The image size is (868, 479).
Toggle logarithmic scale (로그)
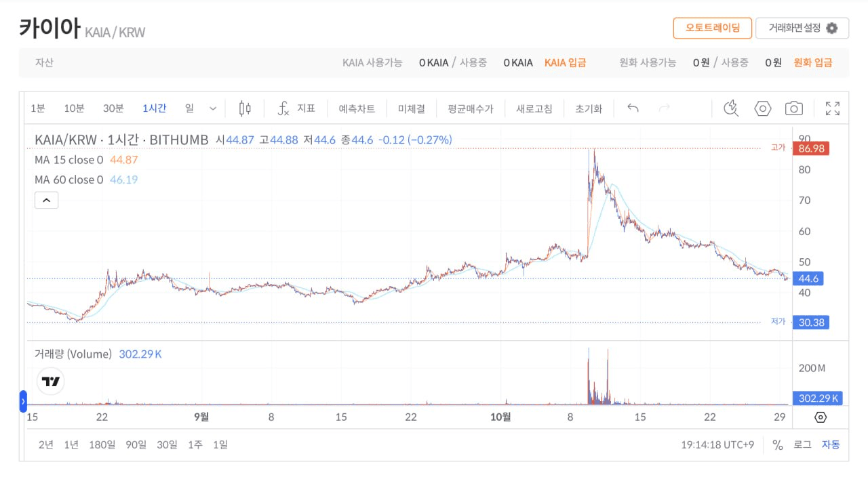coord(802,445)
